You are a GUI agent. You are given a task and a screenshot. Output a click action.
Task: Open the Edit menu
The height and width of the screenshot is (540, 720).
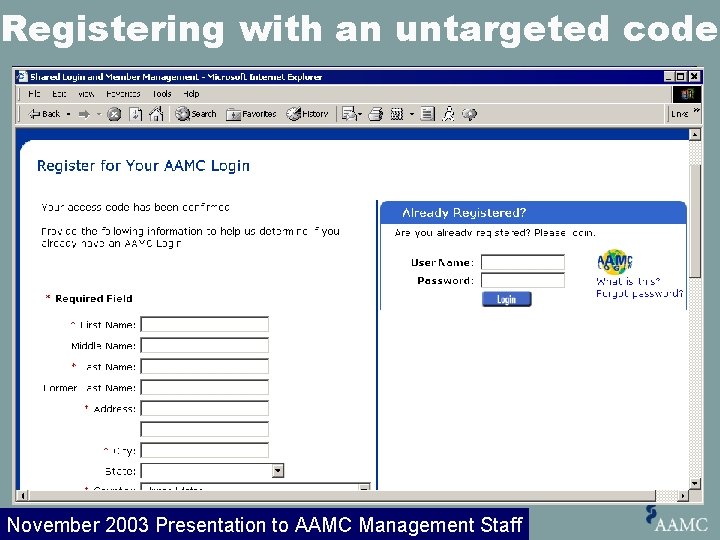tap(59, 94)
